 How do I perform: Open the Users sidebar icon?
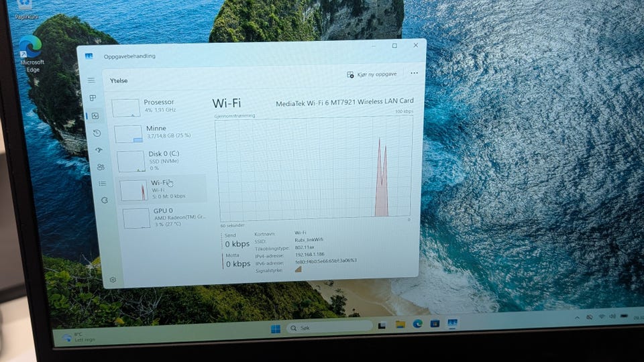coord(101,167)
